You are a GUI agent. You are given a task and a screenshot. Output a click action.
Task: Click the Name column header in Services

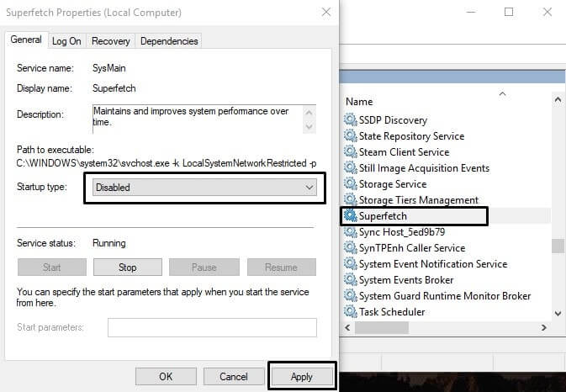tap(359, 102)
